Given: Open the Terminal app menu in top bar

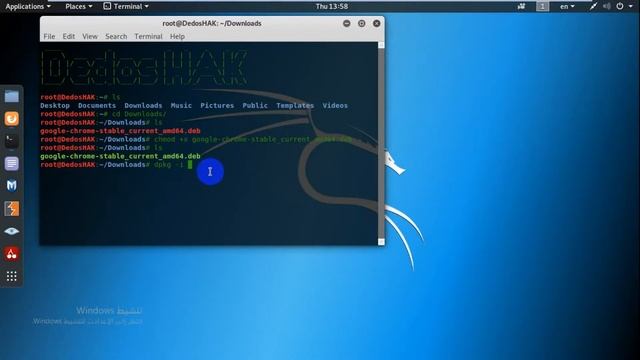Looking at the screenshot, I should (x=126, y=7).
